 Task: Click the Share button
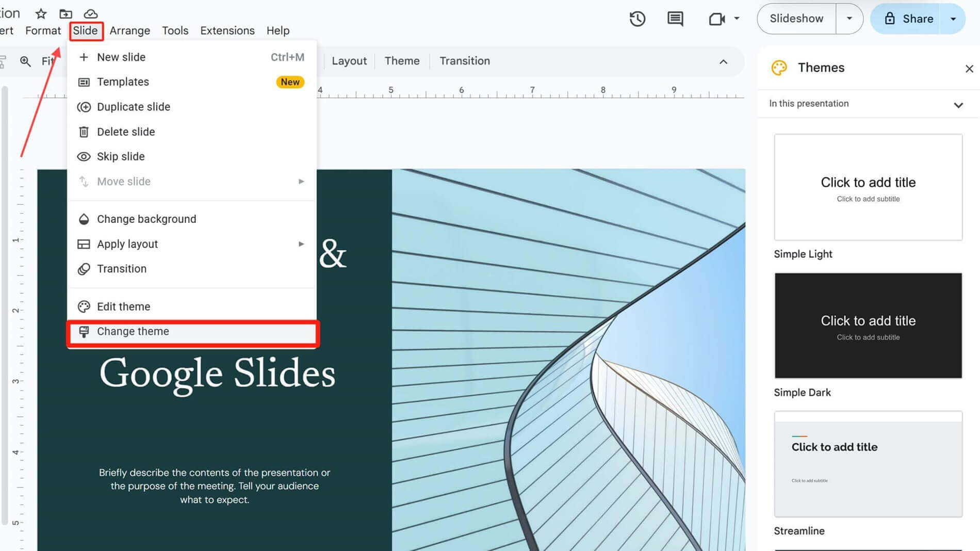(909, 19)
